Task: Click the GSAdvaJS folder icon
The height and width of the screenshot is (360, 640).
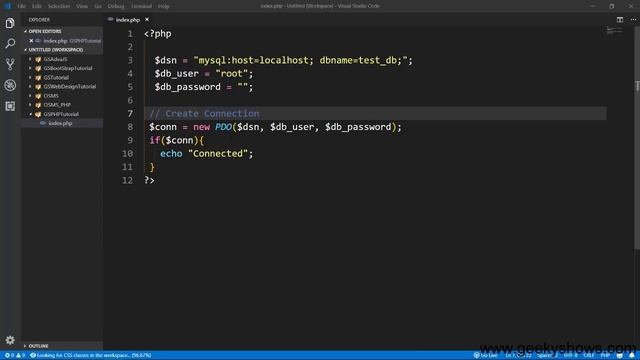Action: pos(38,59)
